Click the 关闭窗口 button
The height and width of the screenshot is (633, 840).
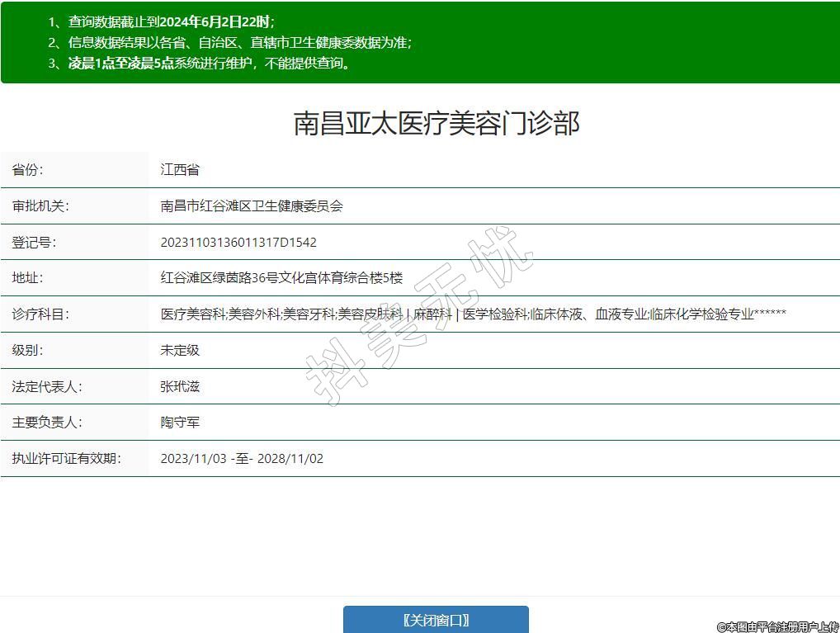coord(436,620)
